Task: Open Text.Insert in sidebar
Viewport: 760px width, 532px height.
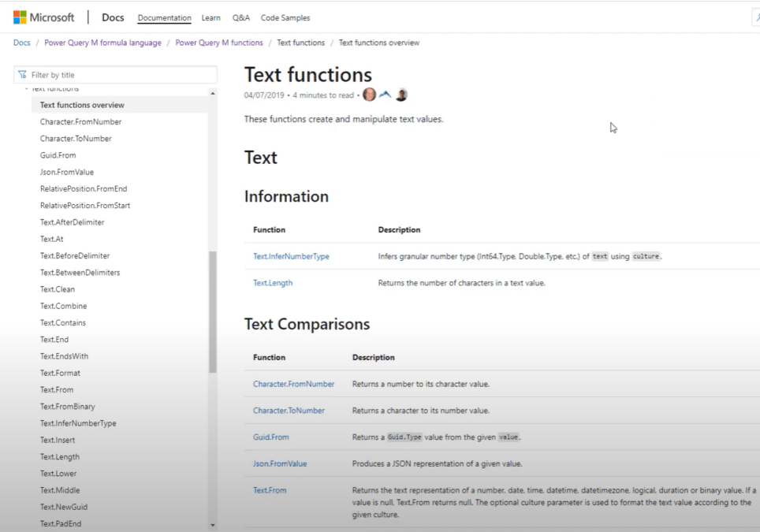Action: pos(58,440)
